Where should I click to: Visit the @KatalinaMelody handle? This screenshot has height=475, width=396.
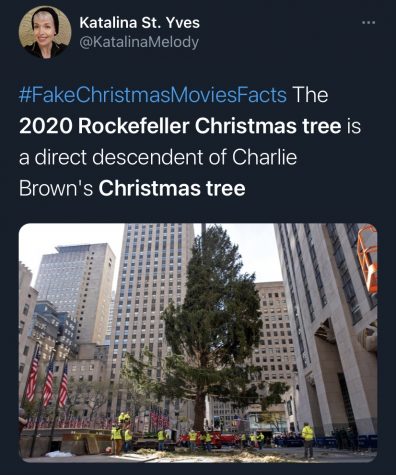139,42
